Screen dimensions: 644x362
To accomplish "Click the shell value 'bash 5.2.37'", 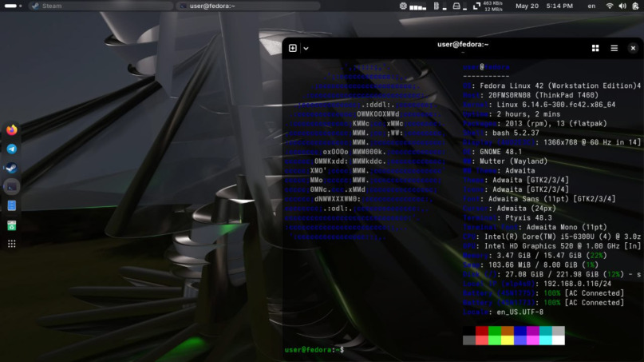I will tap(516, 133).
